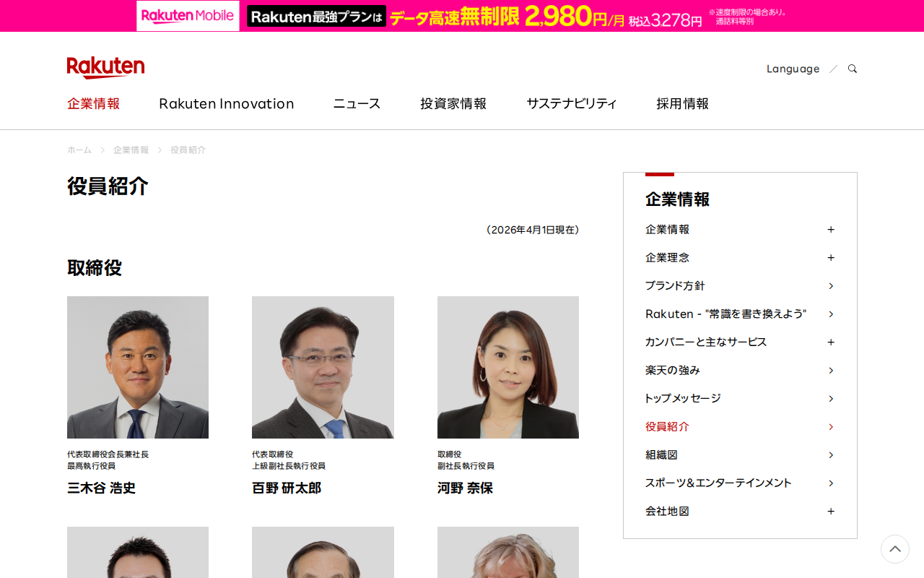The height and width of the screenshot is (578, 924).
Task: Open the スポーツ&エンターテインメント sidebar link
Action: (x=718, y=483)
